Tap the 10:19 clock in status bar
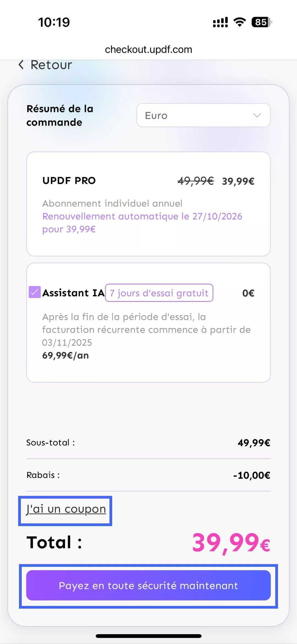Screen dimensions: 297x644 point(54,22)
